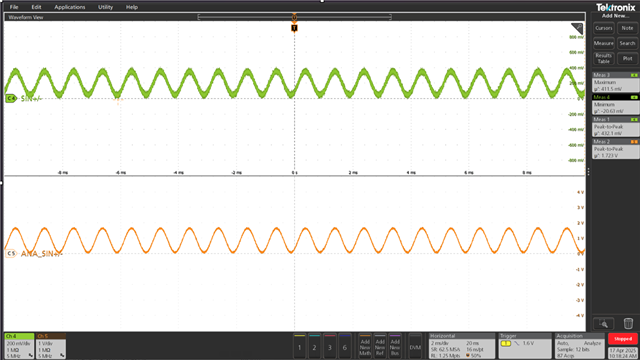Turn on channel 2 button
The image size is (640, 360).
coord(314,347)
